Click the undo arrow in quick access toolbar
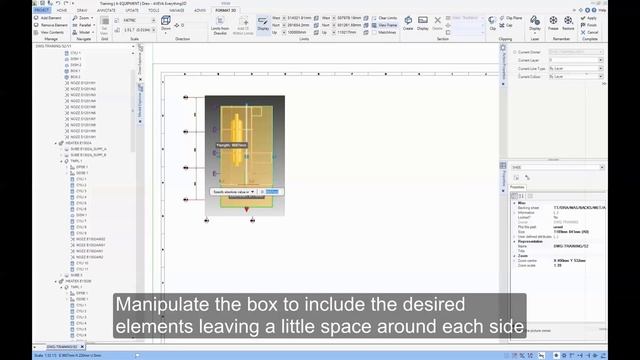The width and height of the screenshot is (640, 360). (x=58, y=3)
